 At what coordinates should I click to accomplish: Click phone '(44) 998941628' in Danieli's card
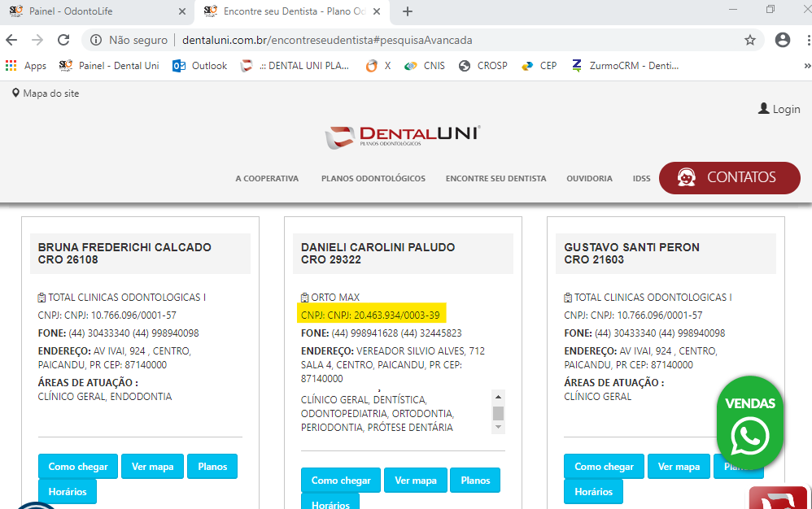point(364,333)
